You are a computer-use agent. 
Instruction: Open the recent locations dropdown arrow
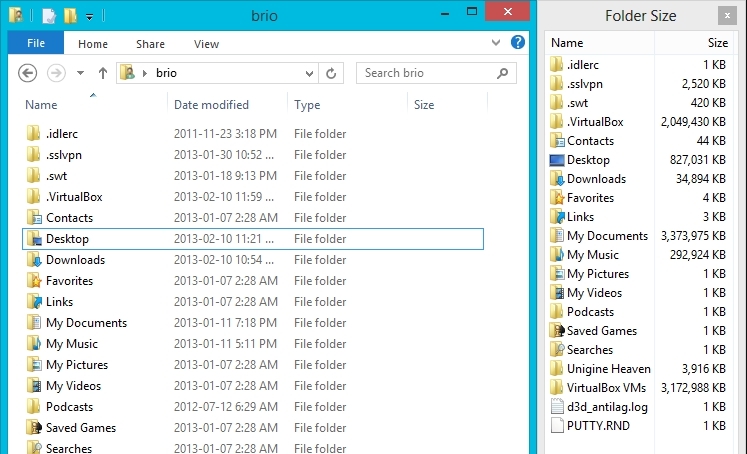[80, 73]
